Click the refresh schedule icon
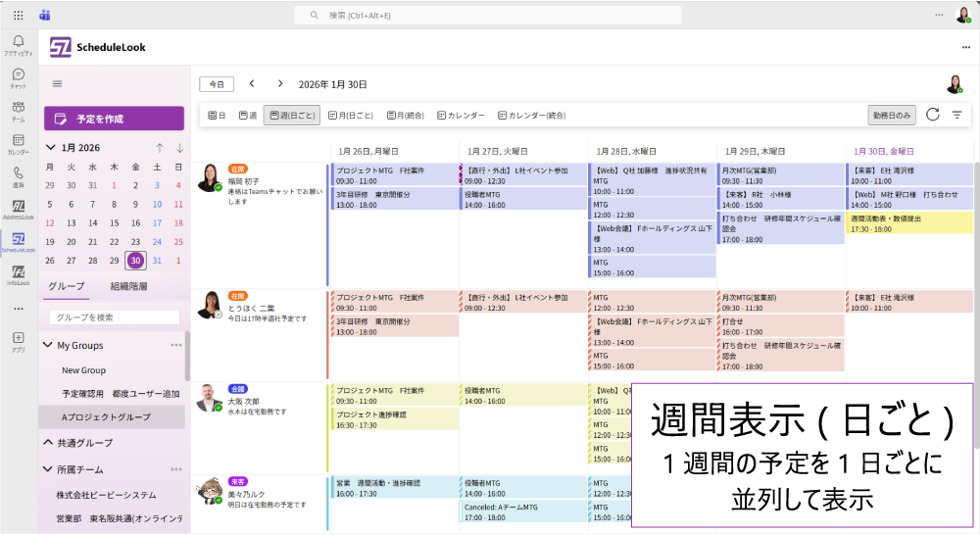This screenshot has width=980, height=535. [932, 115]
